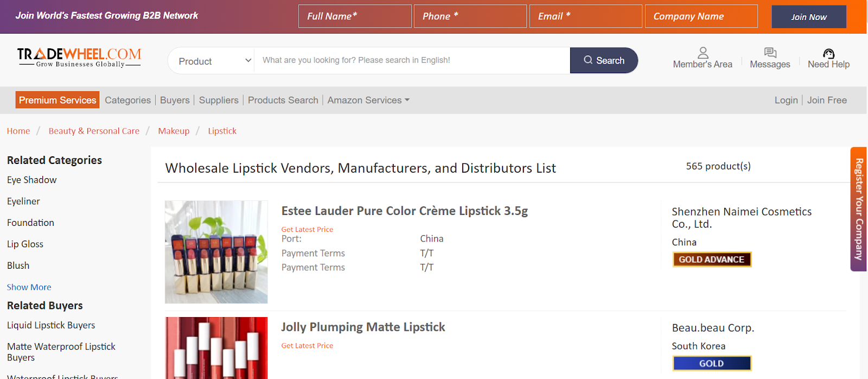Click the TradeWheel.com logo

click(79, 58)
